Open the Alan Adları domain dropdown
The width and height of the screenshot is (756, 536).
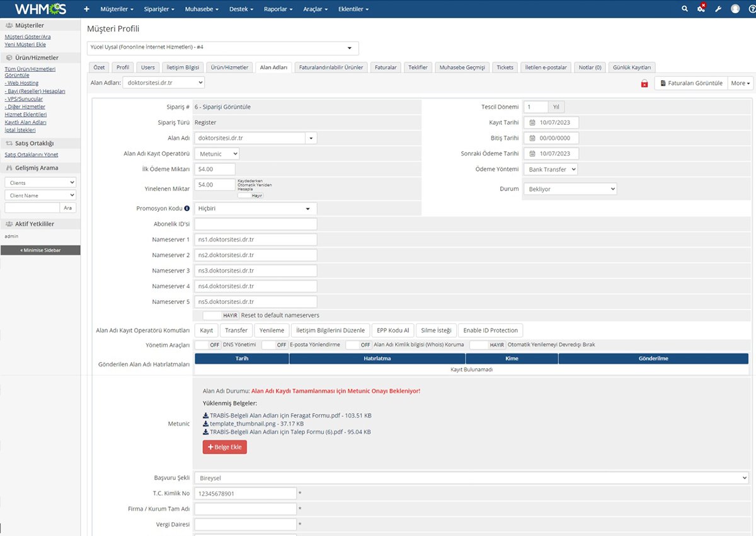click(x=163, y=83)
